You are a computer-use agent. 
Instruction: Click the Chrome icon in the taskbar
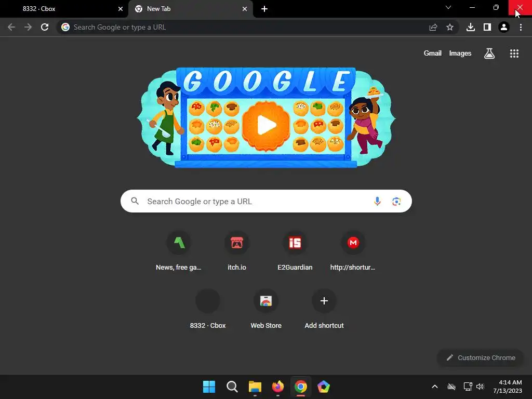pos(301,387)
